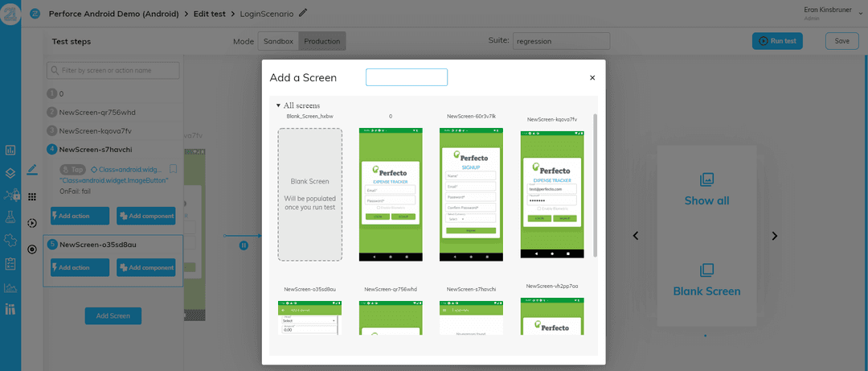This screenshot has height=371, width=868.
Task: Open the Eran Kinsbruner user menu chevron
Action: pyautogui.click(x=860, y=14)
